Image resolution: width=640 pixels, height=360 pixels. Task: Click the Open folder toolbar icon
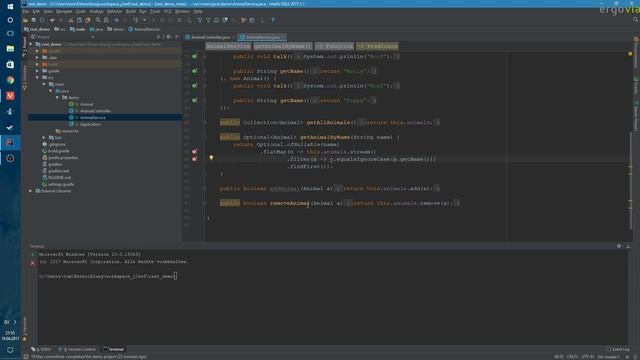(26, 20)
